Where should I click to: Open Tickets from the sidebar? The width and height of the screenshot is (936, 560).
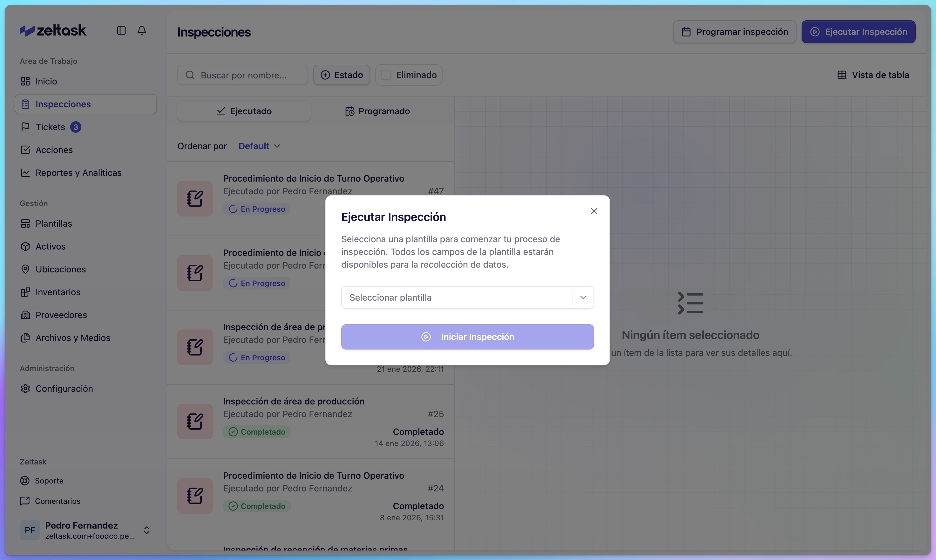point(51,127)
